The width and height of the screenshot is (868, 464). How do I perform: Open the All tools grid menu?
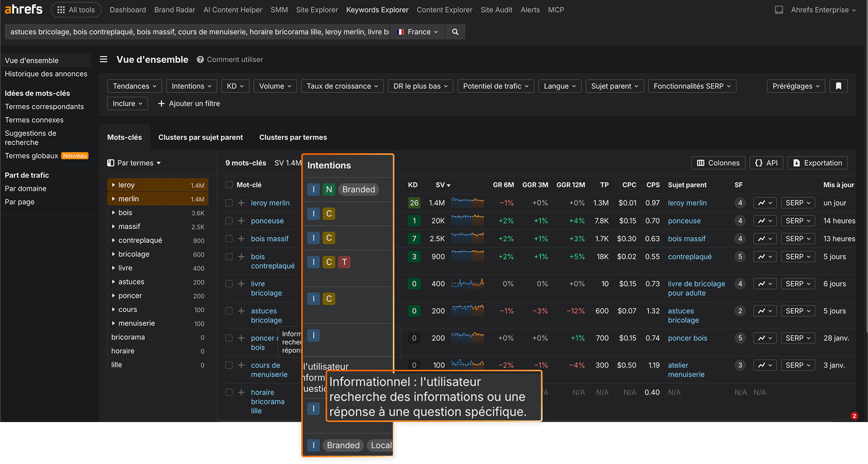76,10
